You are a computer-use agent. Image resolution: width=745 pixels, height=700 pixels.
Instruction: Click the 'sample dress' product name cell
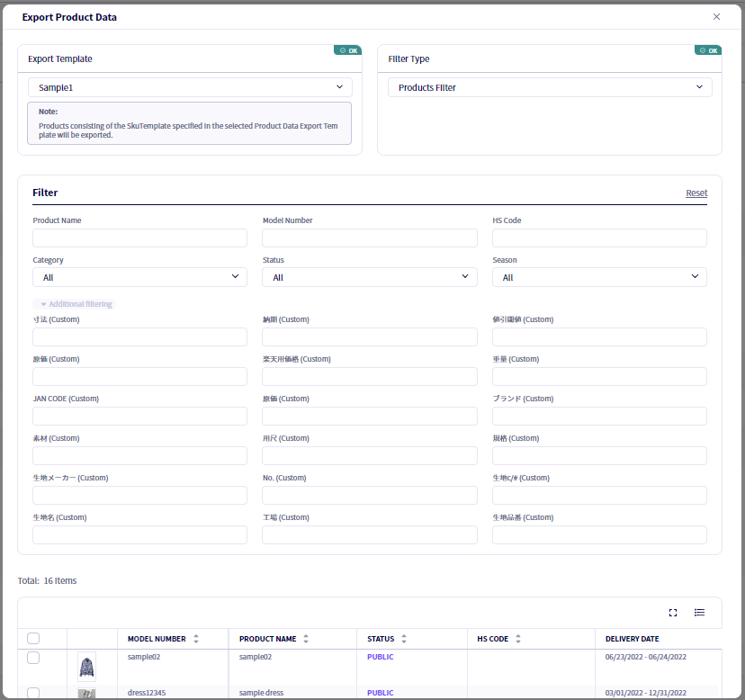tap(261, 693)
